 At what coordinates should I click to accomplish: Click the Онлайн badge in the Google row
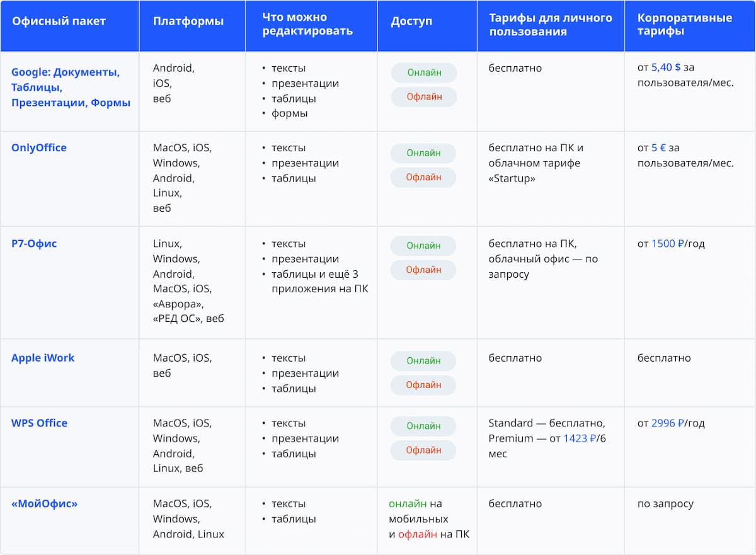tap(424, 72)
